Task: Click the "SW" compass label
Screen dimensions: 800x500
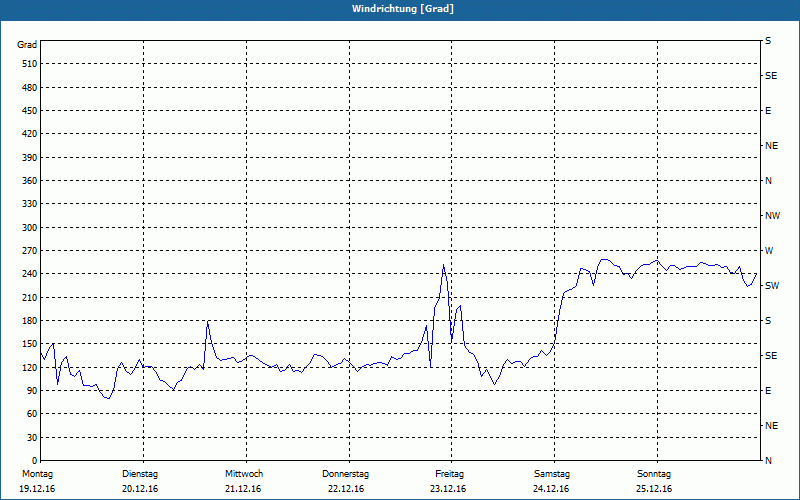Action: point(772,286)
